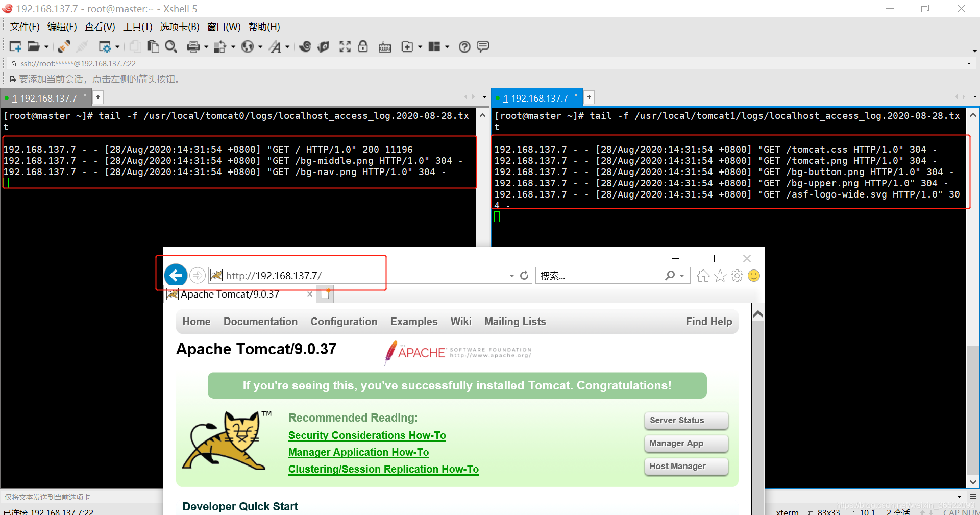Click the browser search magnifier icon

(x=670, y=276)
